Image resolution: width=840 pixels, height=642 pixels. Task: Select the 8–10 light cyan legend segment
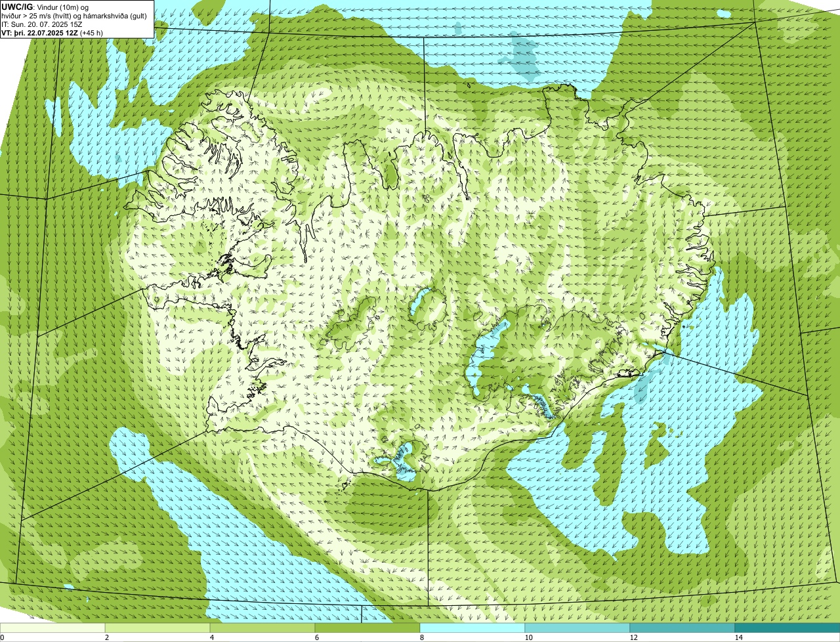(x=472, y=628)
